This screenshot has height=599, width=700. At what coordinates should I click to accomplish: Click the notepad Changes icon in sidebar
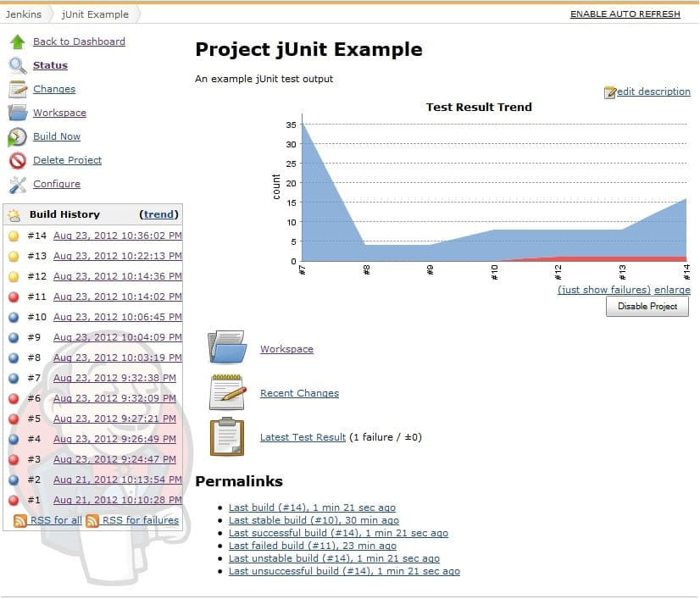pyautogui.click(x=17, y=89)
